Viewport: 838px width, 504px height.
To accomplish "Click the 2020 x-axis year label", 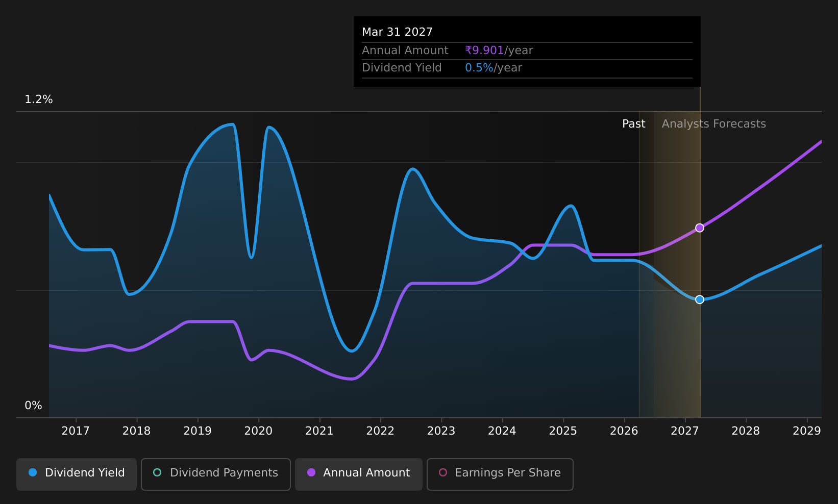I will [x=258, y=431].
